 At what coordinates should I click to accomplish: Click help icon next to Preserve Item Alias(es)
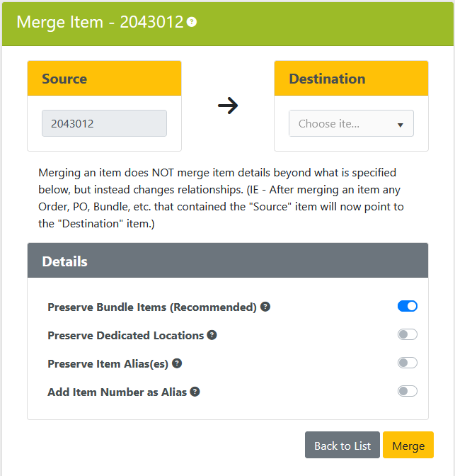177,363
